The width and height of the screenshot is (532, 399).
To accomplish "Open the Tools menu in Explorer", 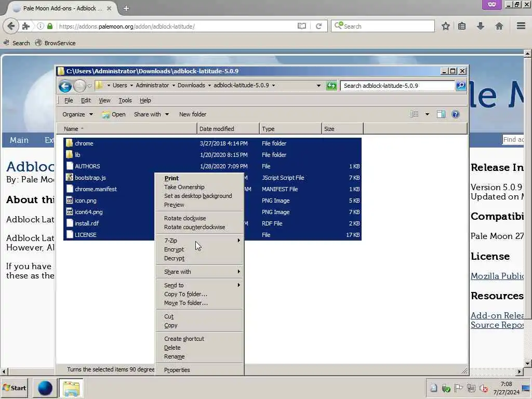I will pos(125,100).
